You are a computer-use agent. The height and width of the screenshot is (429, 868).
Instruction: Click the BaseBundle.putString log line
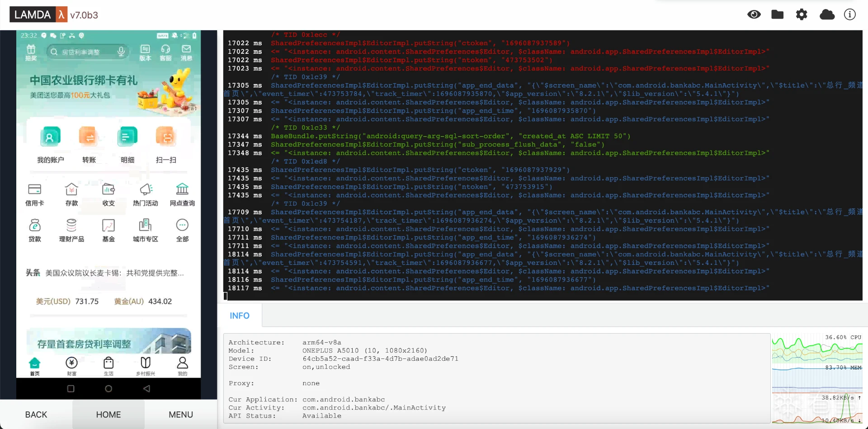click(x=450, y=136)
